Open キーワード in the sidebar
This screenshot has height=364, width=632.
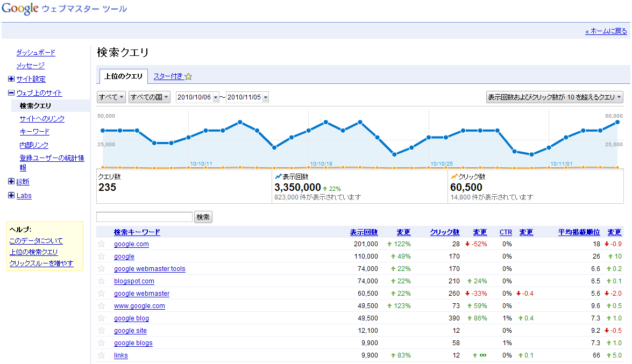pos(34,131)
